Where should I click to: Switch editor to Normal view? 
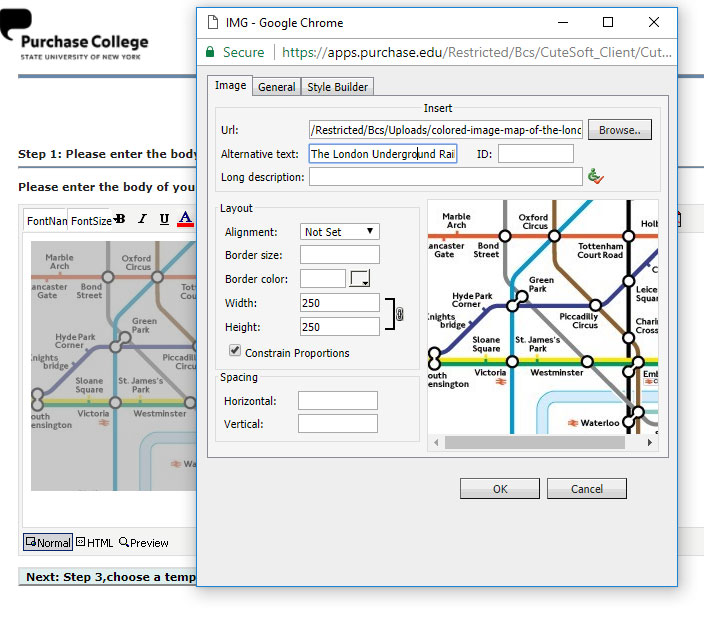48,542
